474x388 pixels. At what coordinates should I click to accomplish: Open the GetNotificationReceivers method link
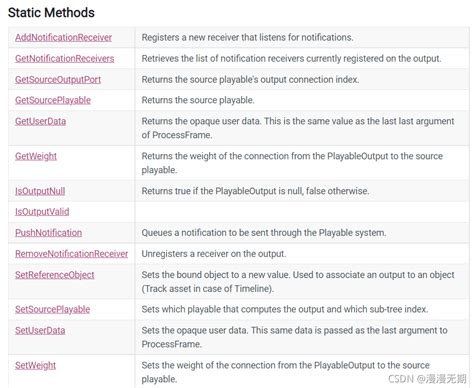[64, 58]
